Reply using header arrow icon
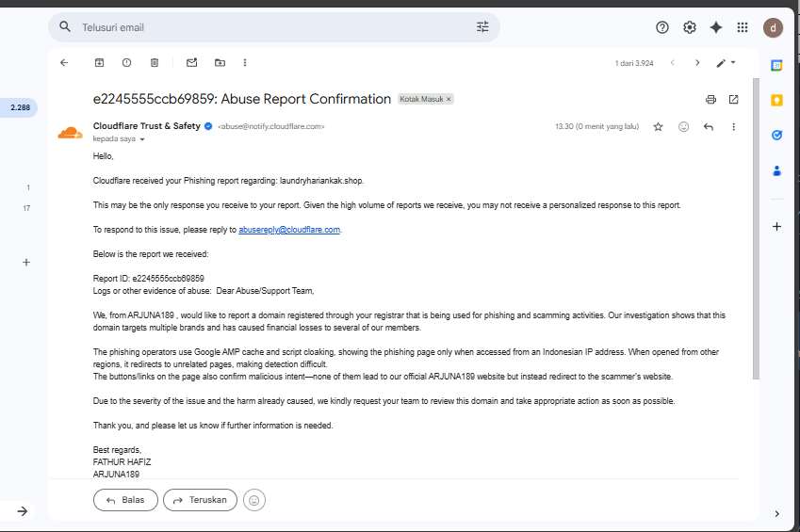The height and width of the screenshot is (532, 800). point(709,126)
